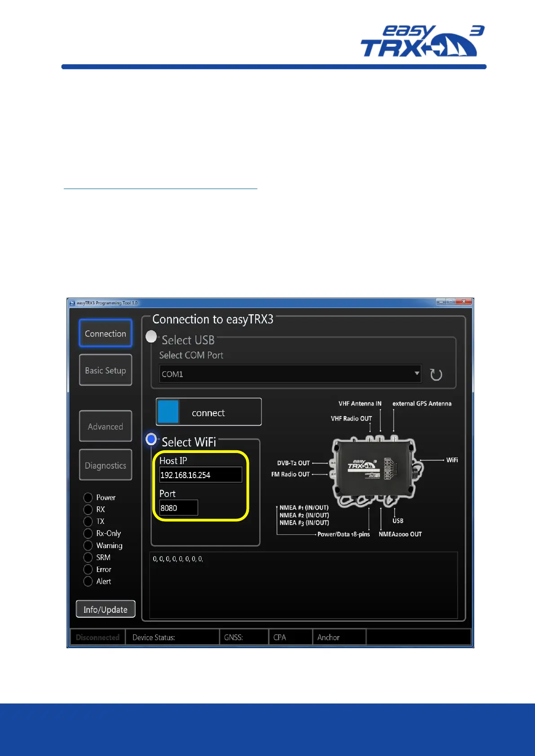The height and width of the screenshot is (756, 535).
Task: Select the USB connection radio button
Action: 151,336
